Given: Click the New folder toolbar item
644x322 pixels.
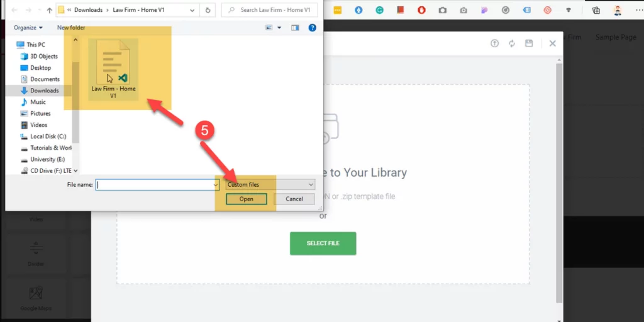Looking at the screenshot, I should pos(71,28).
